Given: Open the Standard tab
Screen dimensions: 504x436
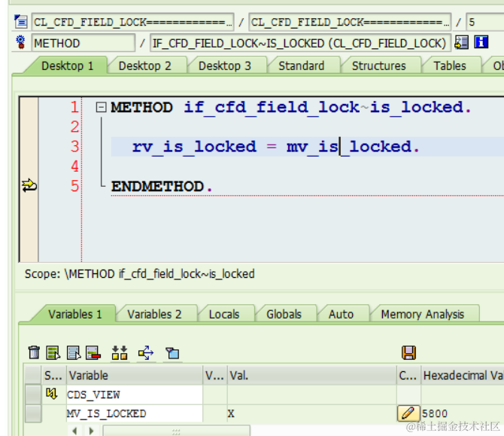Looking at the screenshot, I should [301, 66].
